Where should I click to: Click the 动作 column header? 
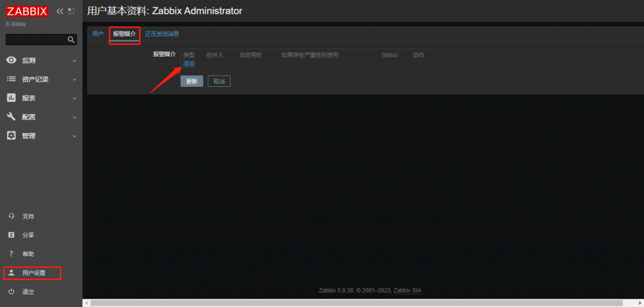coord(418,55)
